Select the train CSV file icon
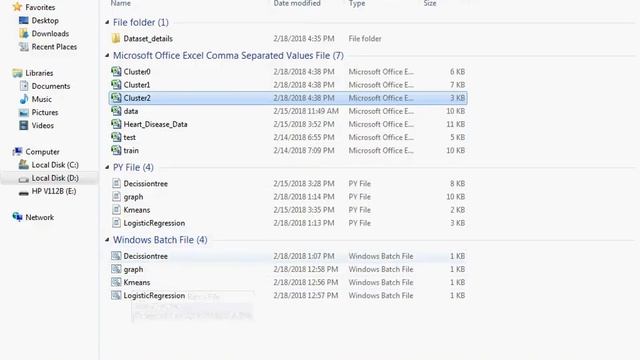 click(x=116, y=150)
